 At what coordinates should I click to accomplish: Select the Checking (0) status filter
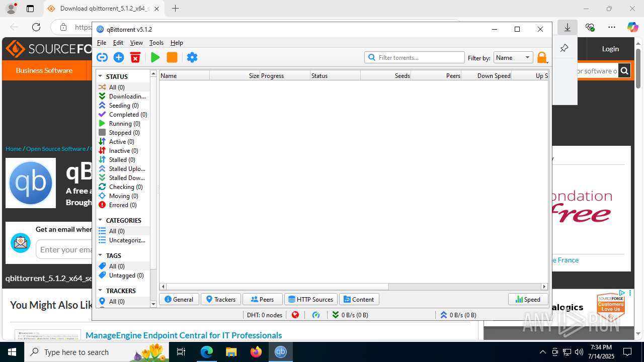click(123, 187)
